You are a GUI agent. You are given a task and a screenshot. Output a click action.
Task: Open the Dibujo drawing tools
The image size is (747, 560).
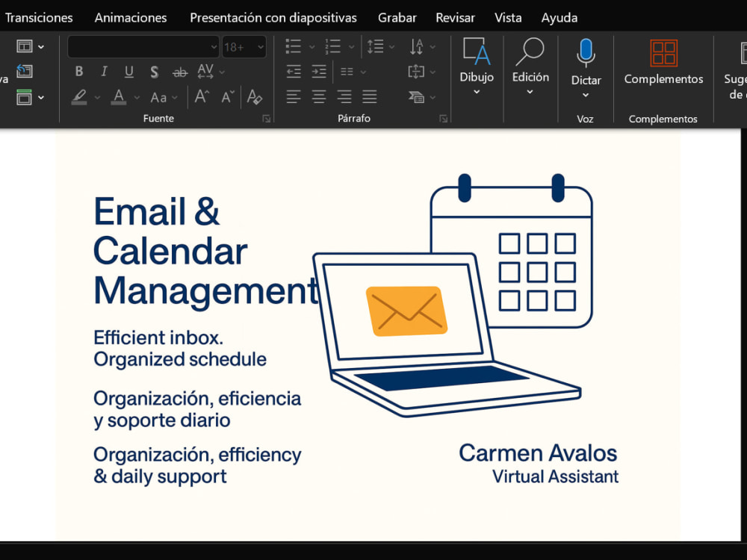click(x=477, y=66)
